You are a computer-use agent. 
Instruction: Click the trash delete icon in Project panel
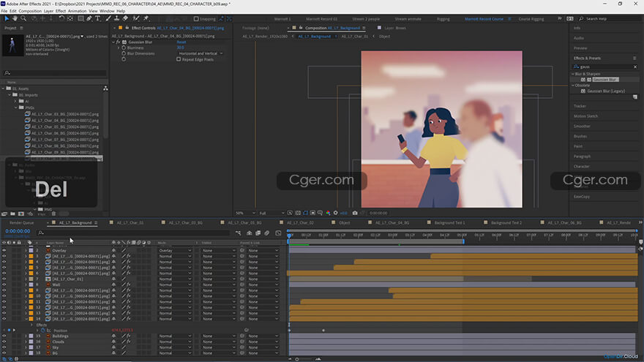click(53, 214)
